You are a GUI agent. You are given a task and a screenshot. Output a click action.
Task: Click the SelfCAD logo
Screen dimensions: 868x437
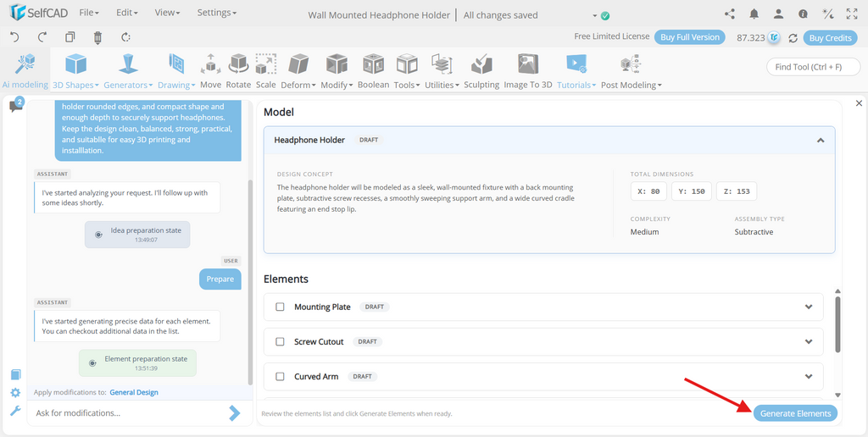pos(39,13)
